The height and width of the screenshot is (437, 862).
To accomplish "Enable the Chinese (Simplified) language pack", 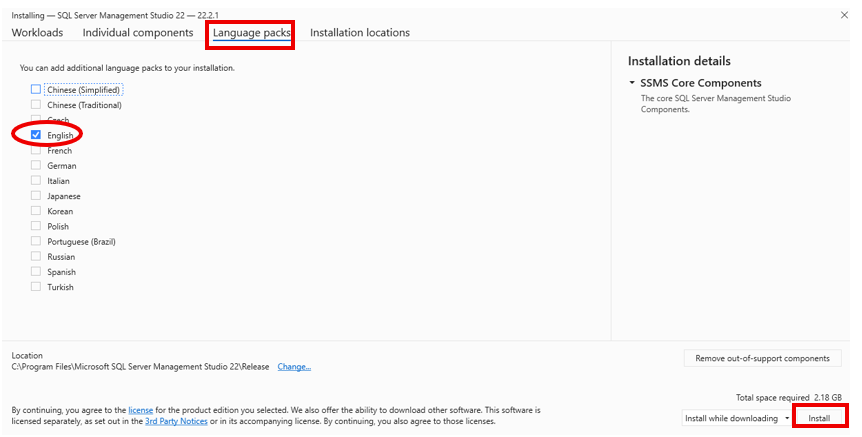I will [36, 89].
